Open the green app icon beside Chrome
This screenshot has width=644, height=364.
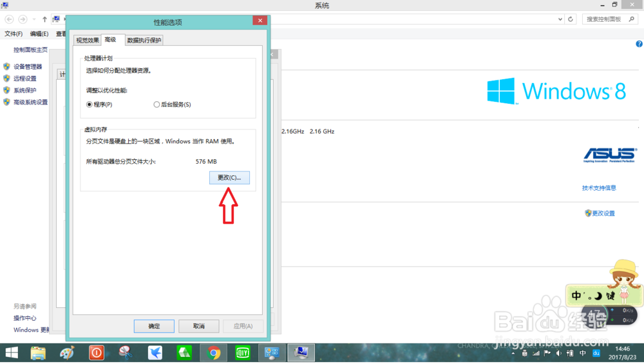click(184, 353)
